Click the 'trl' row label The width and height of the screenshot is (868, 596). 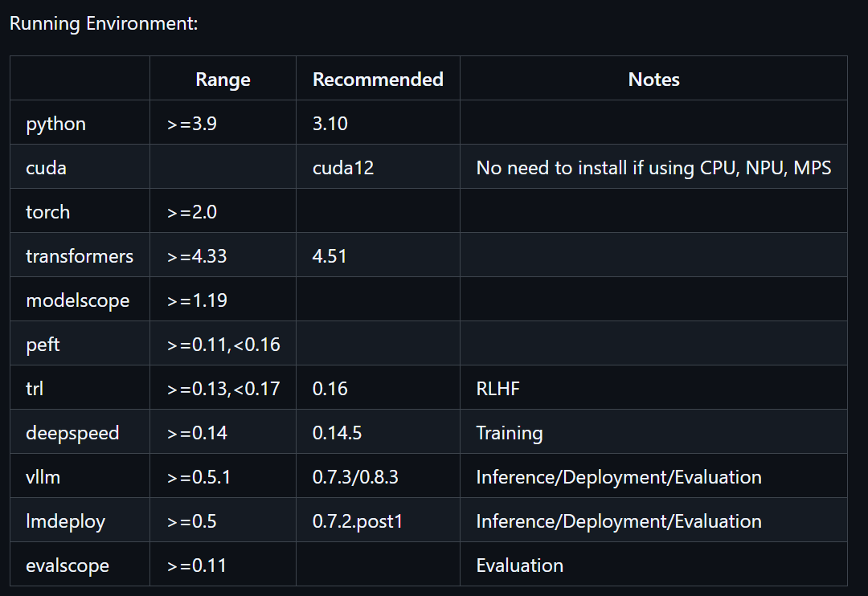[35, 389]
